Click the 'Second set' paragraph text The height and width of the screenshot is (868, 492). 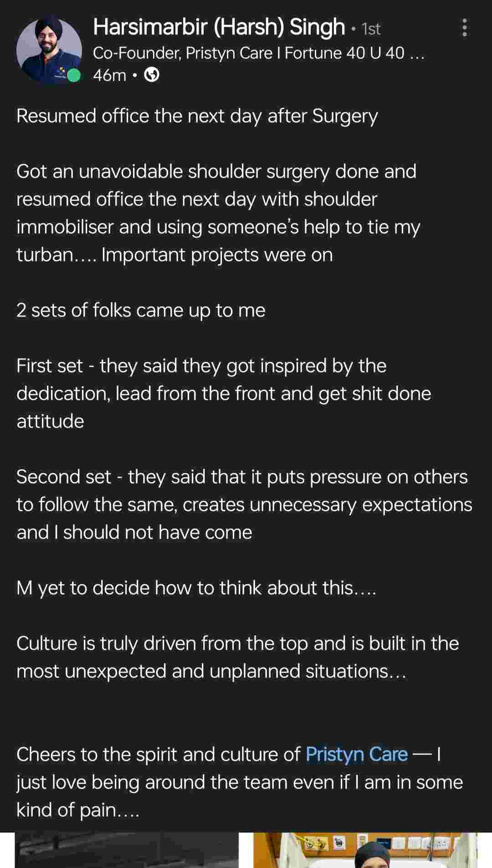coord(244,504)
